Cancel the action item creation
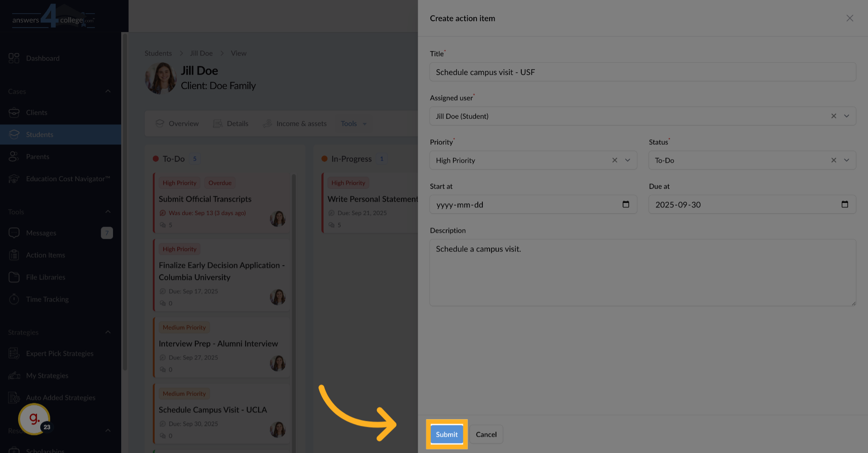Screen dimensions: 868x453 486,434
